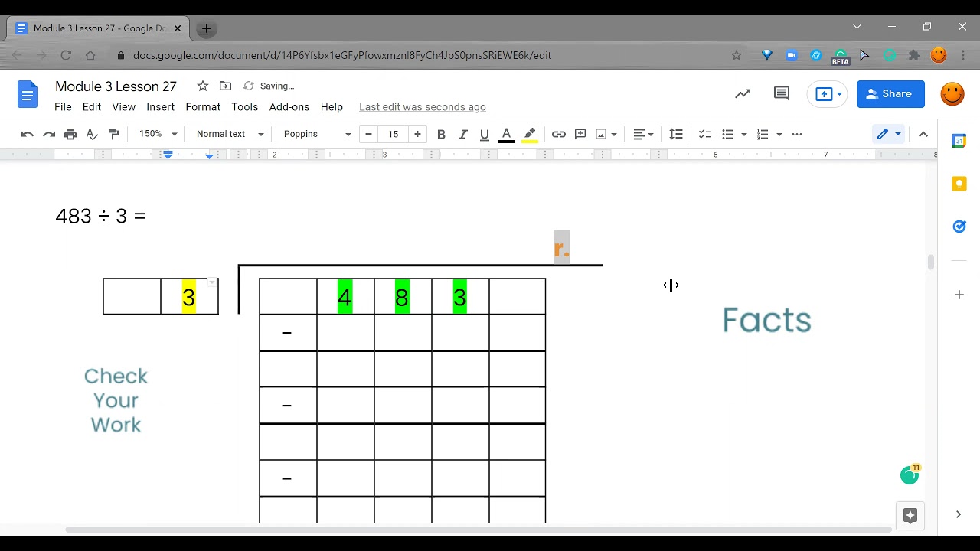Print the document using printer icon
The width and height of the screenshot is (980, 551).
click(70, 134)
